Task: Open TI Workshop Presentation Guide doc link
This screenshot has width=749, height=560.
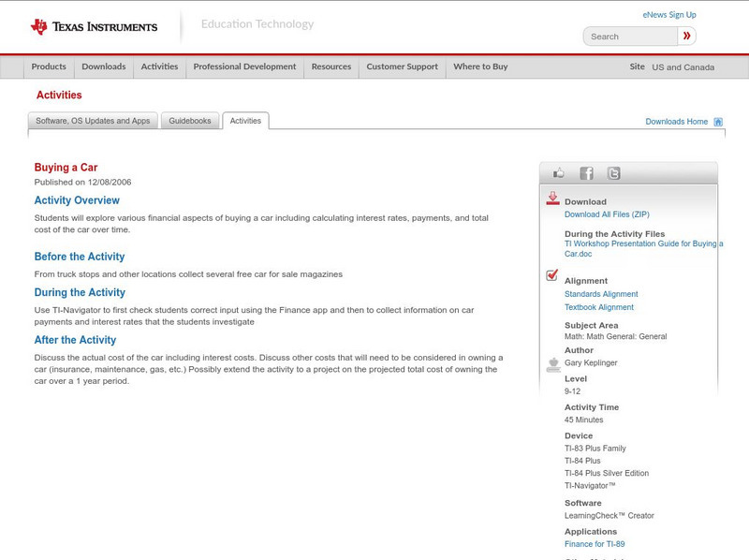Action: click(643, 248)
